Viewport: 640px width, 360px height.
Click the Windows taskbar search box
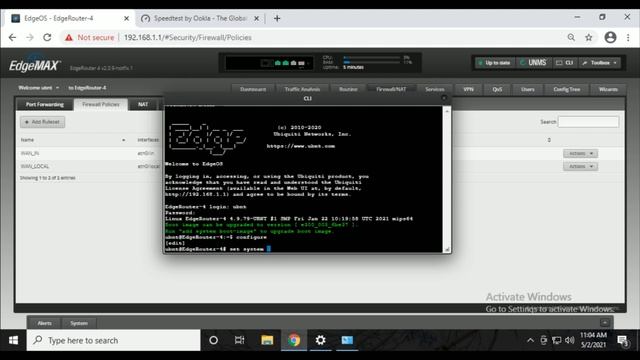tap(113, 340)
